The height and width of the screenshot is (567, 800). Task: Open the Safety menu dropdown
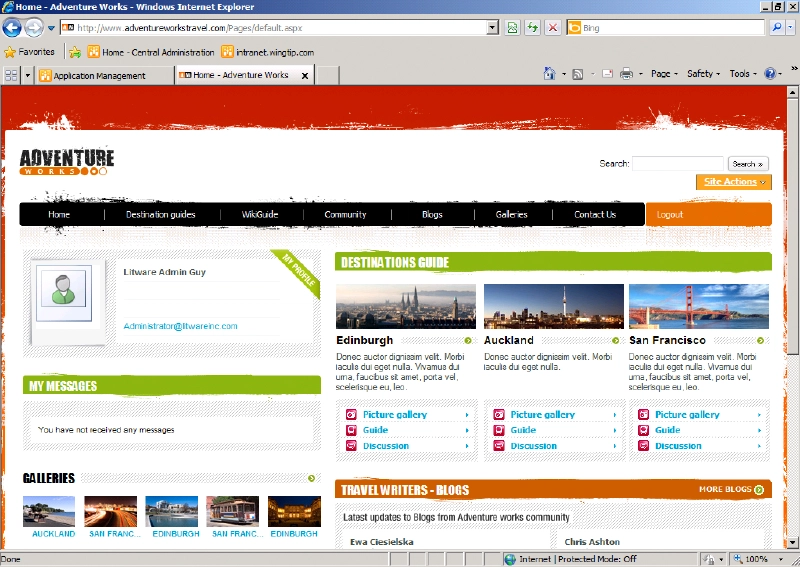(x=703, y=74)
